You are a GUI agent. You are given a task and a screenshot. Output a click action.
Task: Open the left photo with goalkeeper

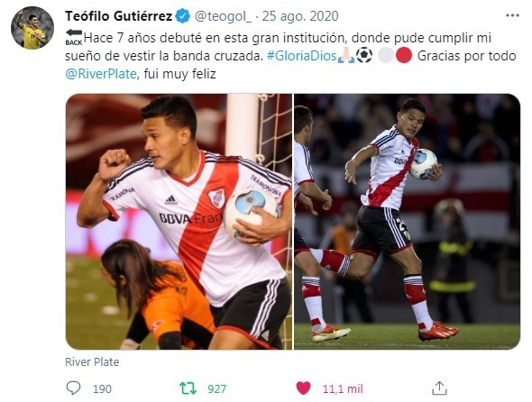click(179, 222)
